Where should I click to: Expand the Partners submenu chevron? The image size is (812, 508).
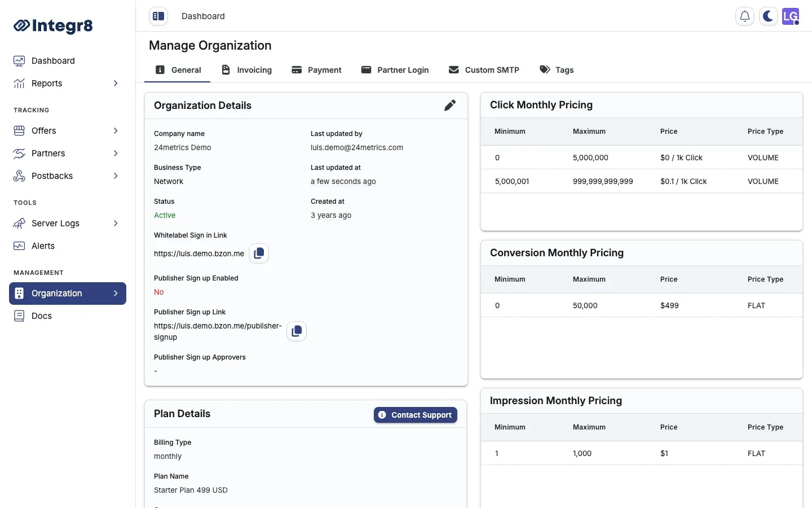click(x=116, y=154)
